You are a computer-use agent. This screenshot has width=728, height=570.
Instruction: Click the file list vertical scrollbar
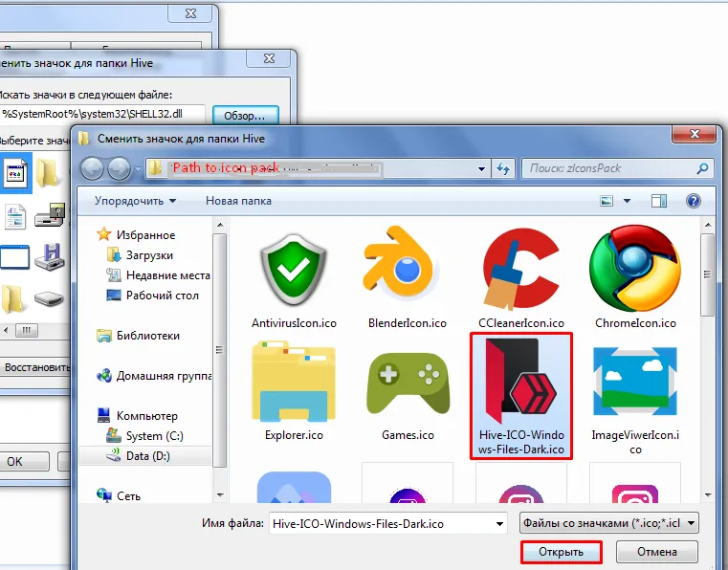pos(708,274)
